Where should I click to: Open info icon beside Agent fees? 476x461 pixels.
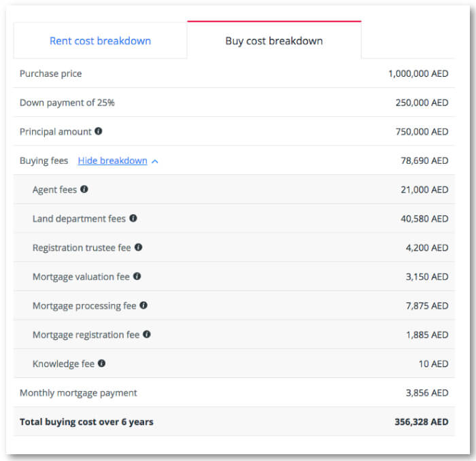84,189
